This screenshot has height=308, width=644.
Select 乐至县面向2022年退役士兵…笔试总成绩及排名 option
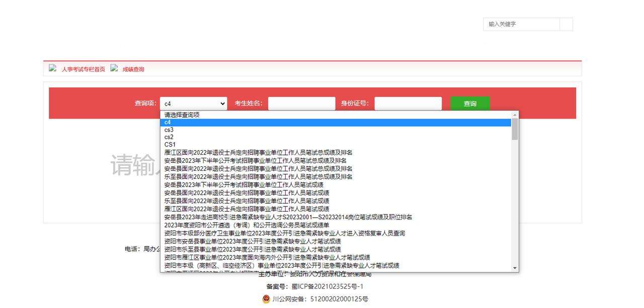point(336,176)
